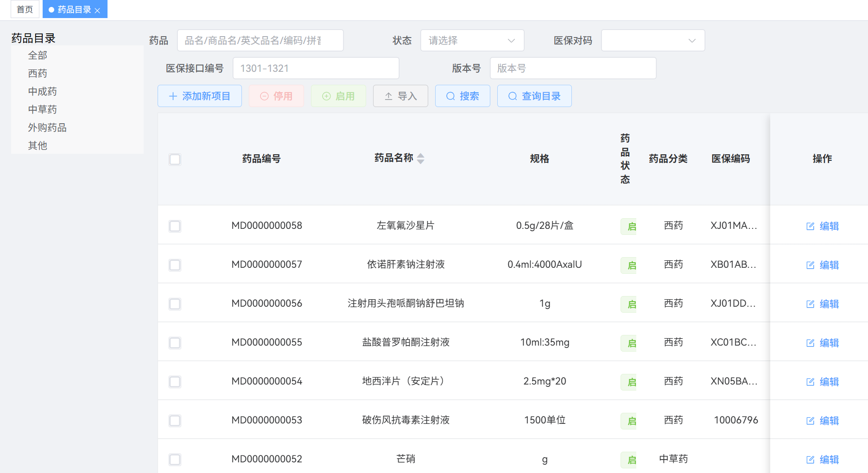
Task: Open the 医保对码 dropdown
Action: point(653,40)
